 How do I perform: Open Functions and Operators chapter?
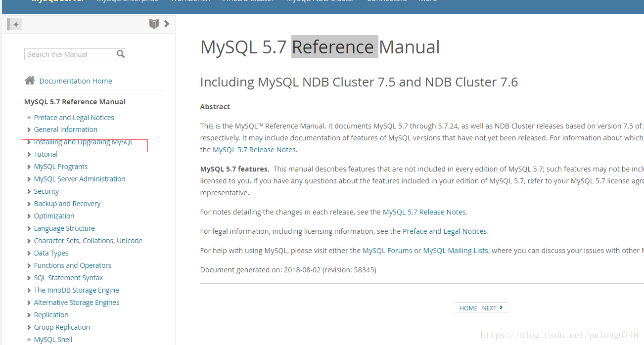point(72,265)
